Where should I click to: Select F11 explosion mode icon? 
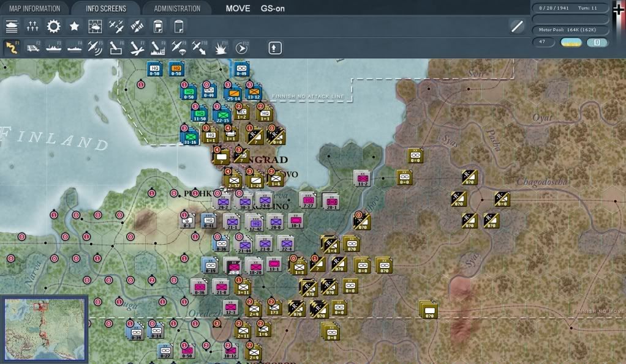click(221, 48)
